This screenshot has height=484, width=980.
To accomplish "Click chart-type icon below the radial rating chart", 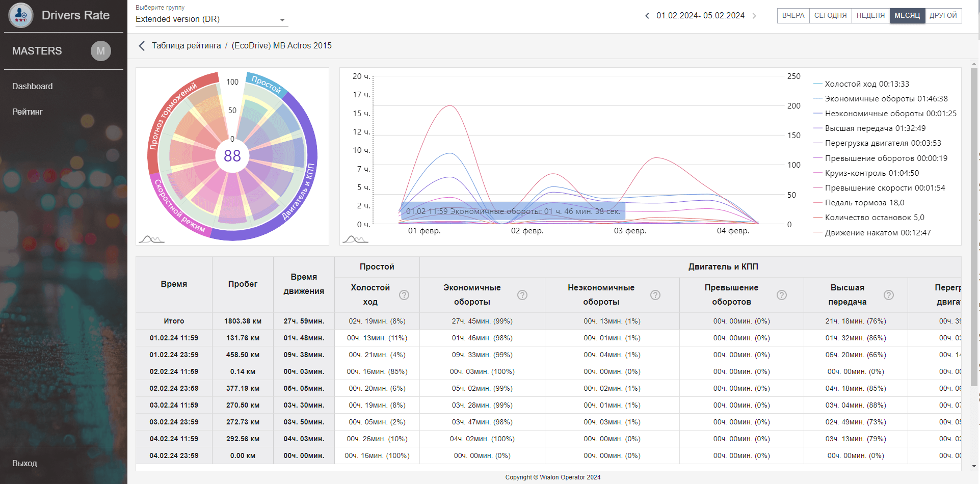I will (x=151, y=239).
